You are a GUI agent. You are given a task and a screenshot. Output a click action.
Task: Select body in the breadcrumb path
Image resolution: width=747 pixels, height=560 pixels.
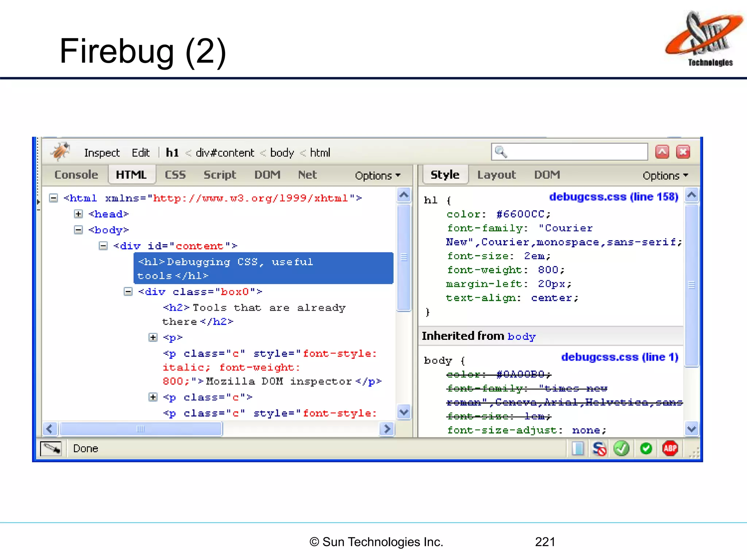coord(282,153)
